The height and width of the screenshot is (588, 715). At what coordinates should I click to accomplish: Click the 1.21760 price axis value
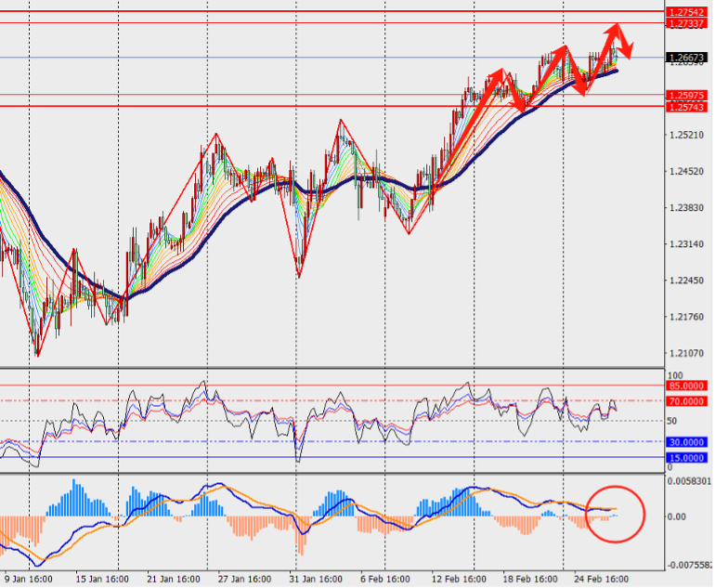pos(687,317)
